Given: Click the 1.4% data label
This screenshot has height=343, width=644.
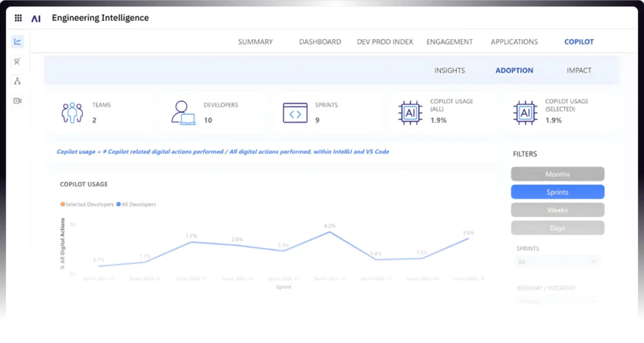Looking at the screenshot, I should 376,253.
